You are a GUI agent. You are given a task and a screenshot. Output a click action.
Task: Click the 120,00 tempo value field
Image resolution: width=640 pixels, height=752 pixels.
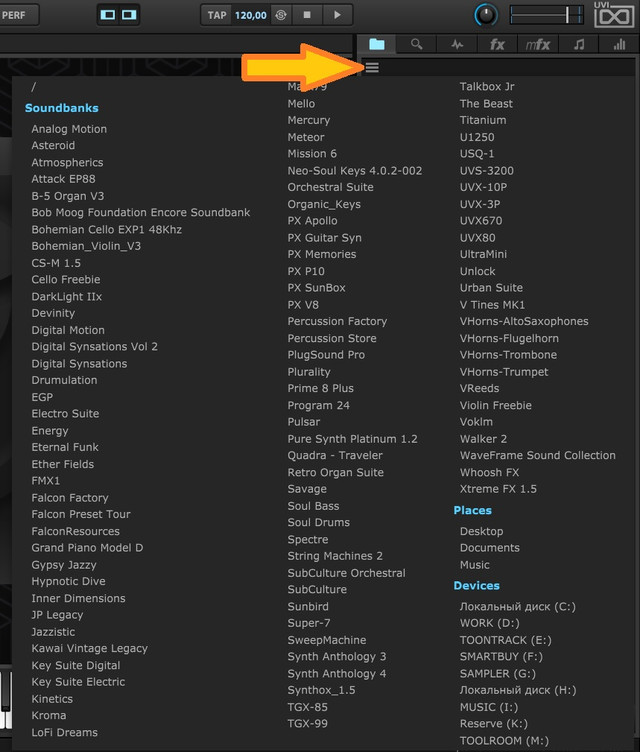[250, 15]
